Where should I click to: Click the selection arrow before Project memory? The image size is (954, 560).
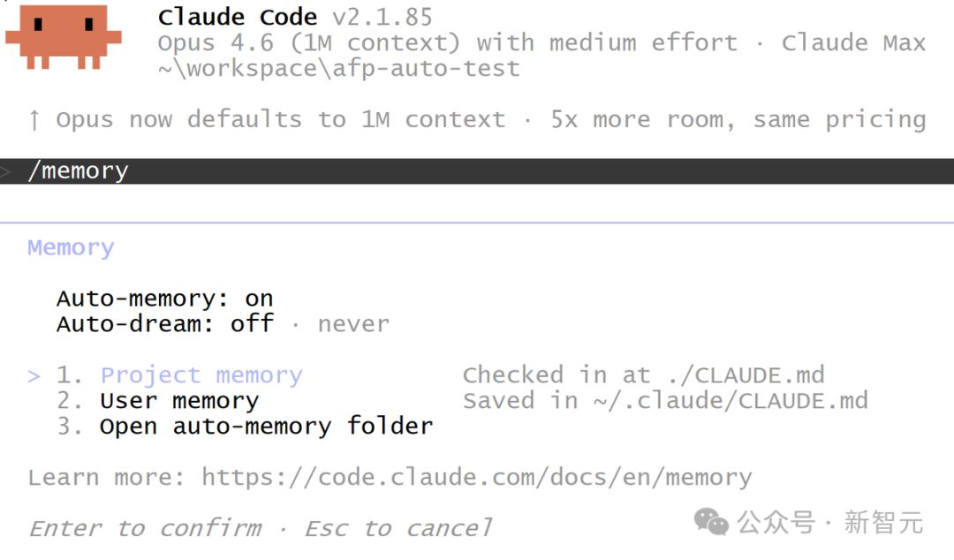click(x=34, y=376)
